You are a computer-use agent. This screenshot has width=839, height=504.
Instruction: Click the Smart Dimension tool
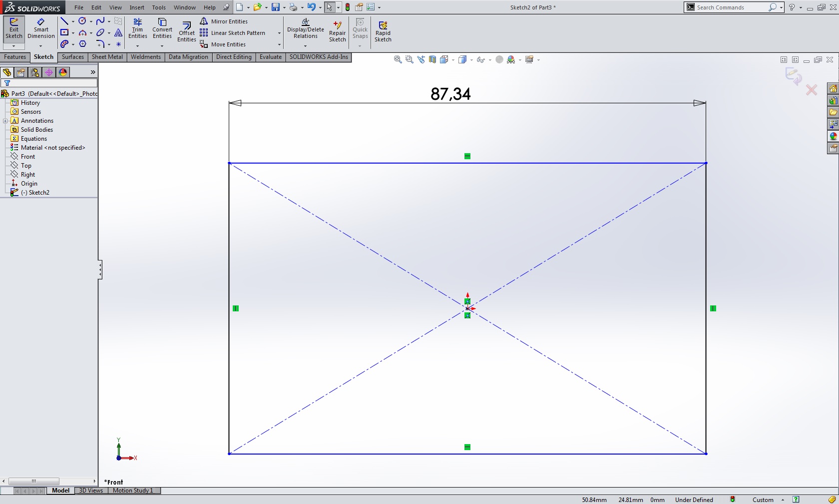41,28
